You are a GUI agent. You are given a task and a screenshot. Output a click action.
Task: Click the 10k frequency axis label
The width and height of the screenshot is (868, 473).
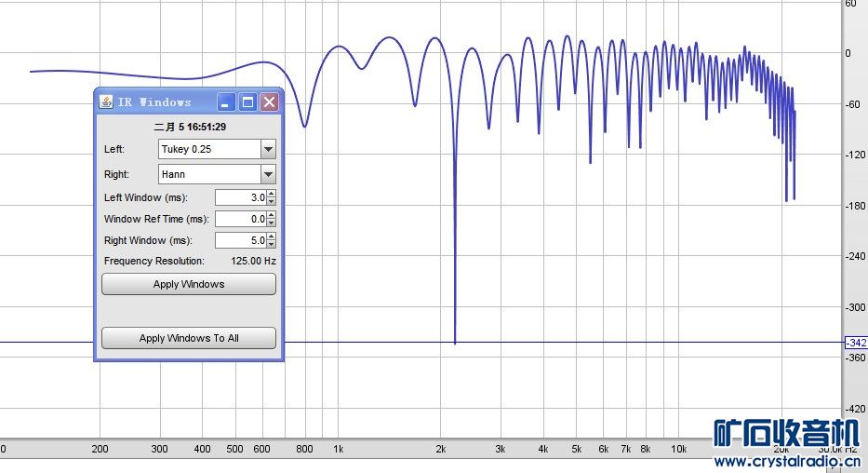coord(679,449)
